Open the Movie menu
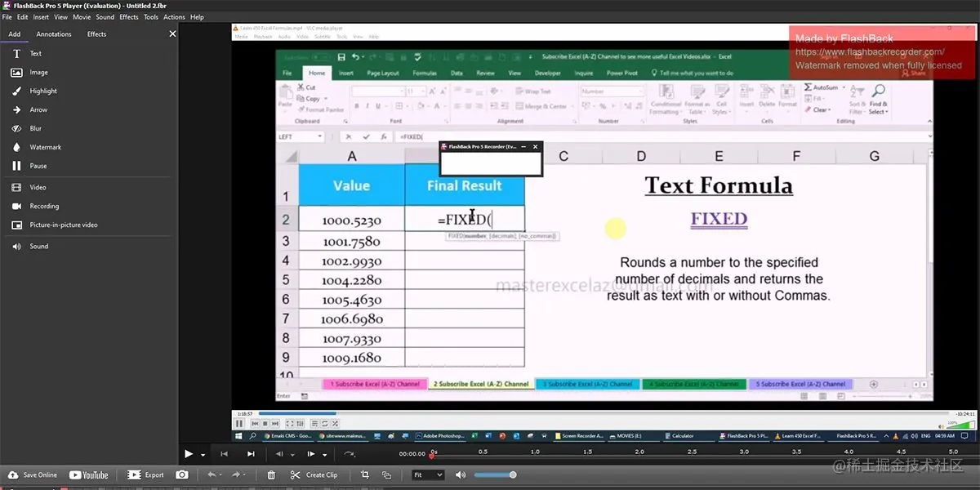The width and height of the screenshot is (980, 490). (82, 17)
